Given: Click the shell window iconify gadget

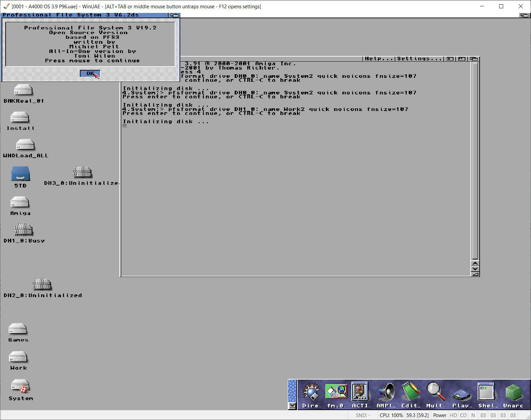Looking at the screenshot, I should [x=450, y=59].
